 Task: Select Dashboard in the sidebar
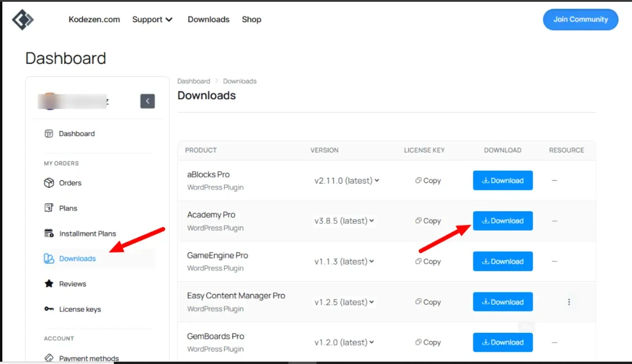[x=76, y=133]
